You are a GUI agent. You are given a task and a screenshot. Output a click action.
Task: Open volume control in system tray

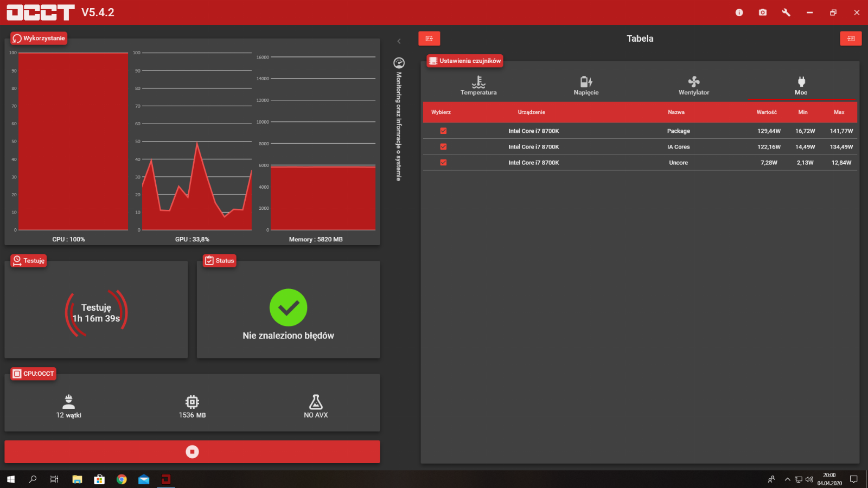click(809, 479)
